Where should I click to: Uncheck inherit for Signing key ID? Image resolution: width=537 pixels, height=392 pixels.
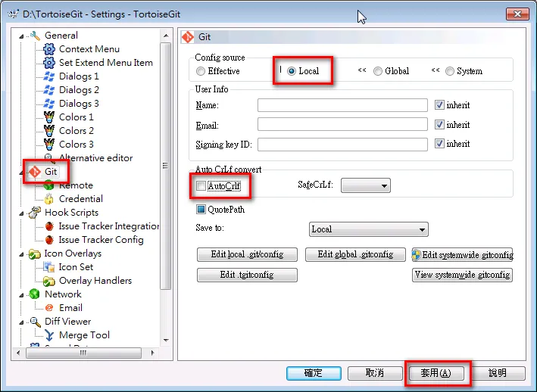point(439,144)
